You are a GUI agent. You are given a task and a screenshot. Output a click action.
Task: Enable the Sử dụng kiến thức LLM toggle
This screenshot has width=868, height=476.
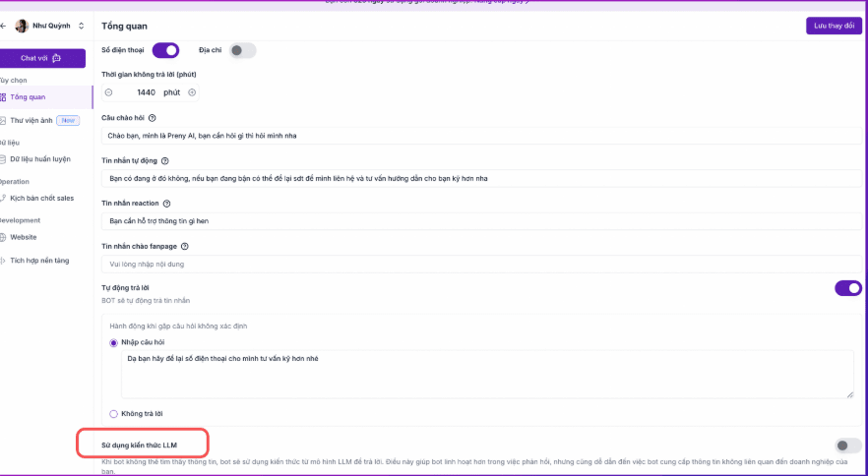pos(847,446)
